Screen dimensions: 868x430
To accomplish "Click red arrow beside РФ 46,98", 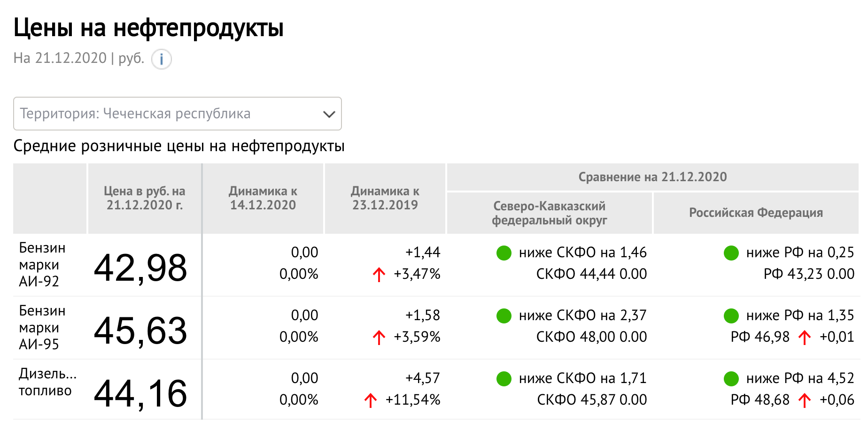I will (804, 337).
